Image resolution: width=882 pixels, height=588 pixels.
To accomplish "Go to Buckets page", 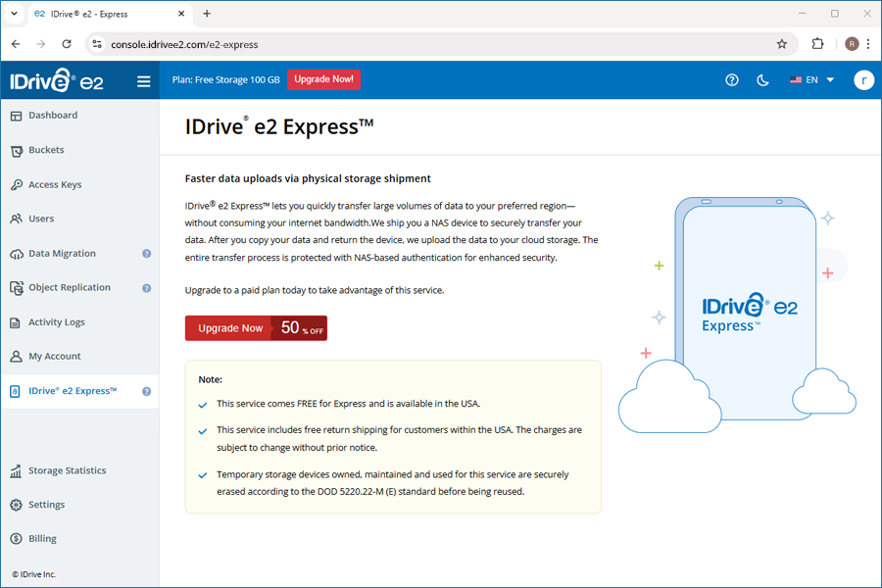I will 80,150.
